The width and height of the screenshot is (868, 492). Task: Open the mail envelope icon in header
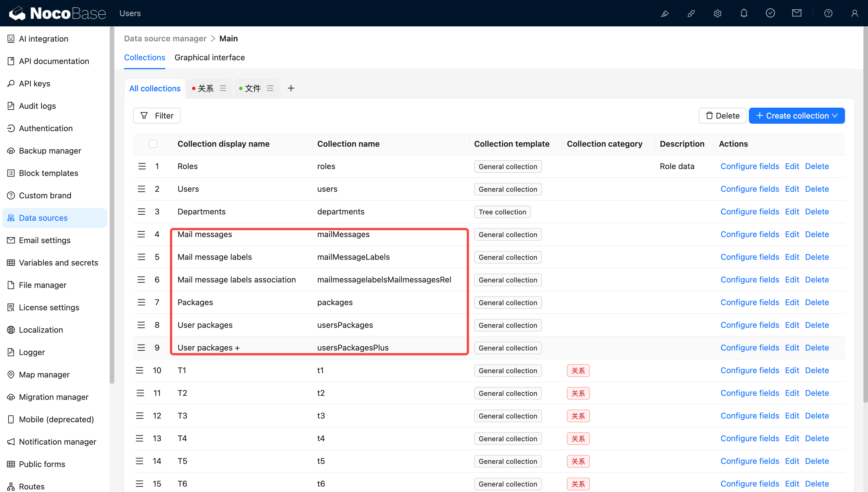796,13
